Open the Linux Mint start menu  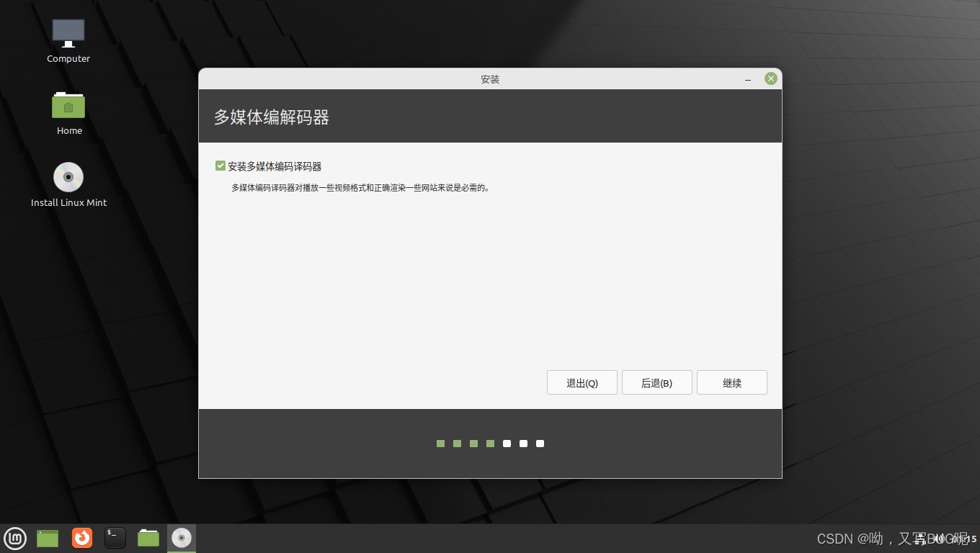click(15, 538)
